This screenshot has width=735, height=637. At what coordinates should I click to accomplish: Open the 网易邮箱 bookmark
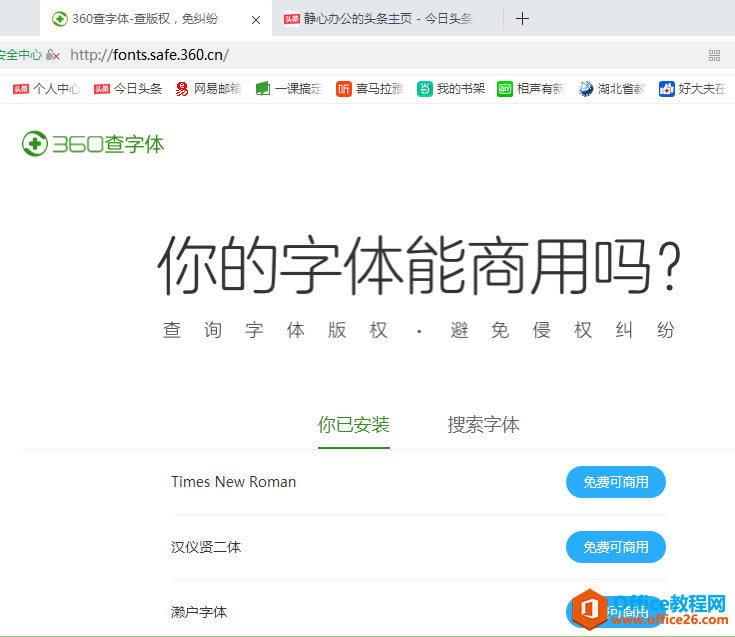[x=208, y=89]
